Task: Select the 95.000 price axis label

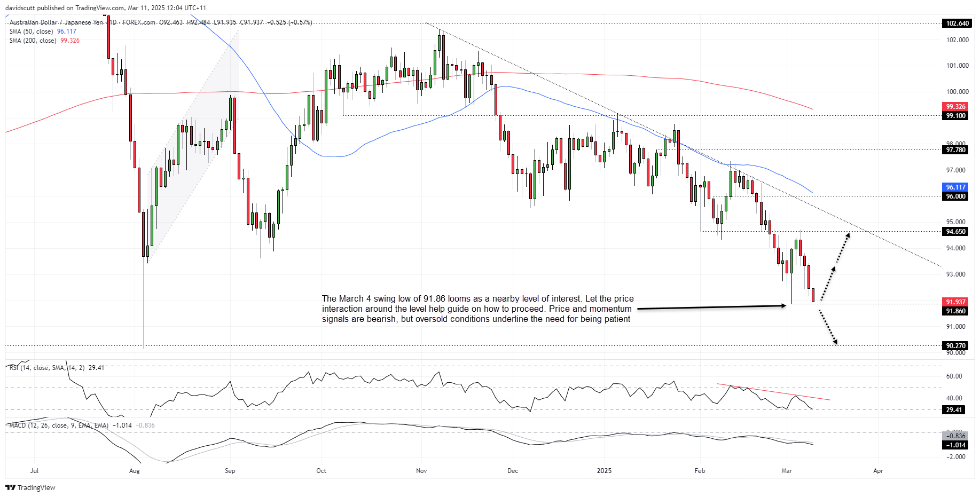Action: pos(955,222)
